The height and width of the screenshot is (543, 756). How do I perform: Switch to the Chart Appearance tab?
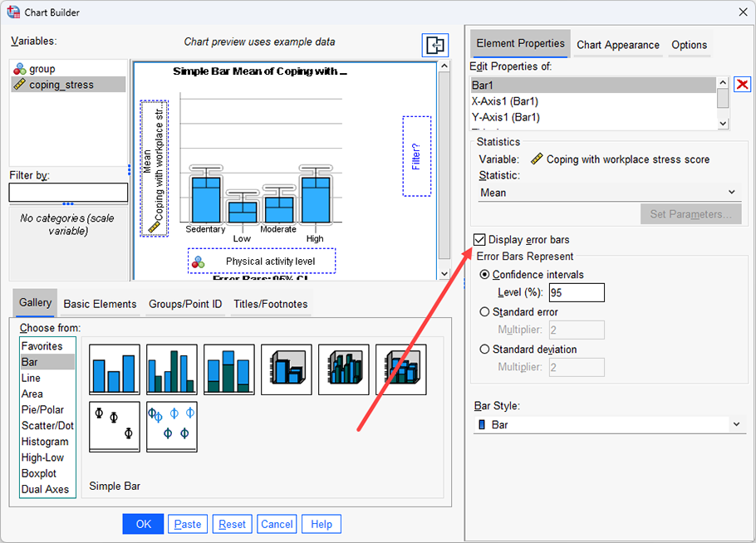coord(617,46)
